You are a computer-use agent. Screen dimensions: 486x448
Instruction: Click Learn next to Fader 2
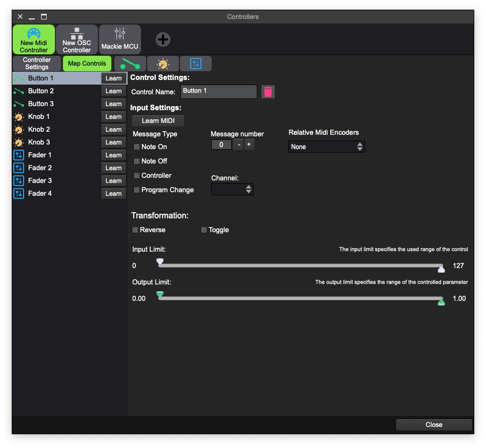[113, 168]
